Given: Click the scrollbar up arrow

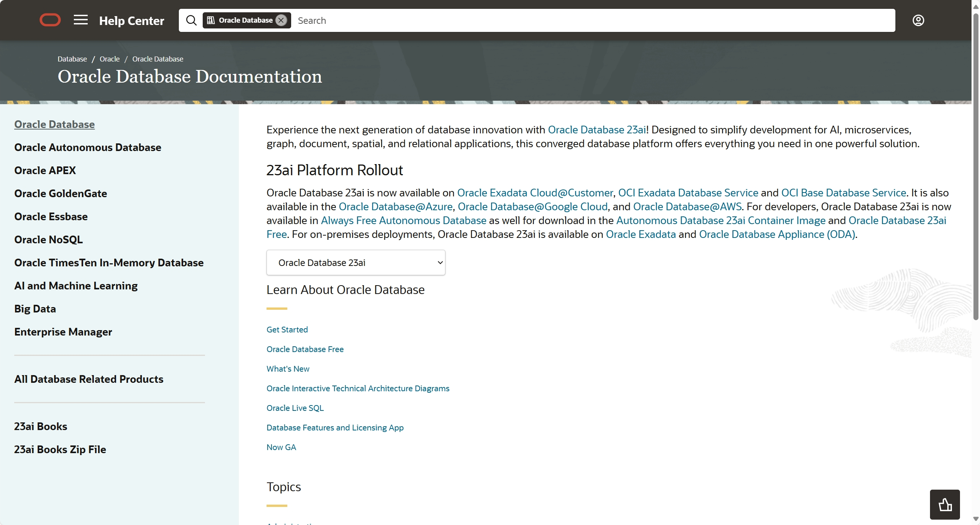Looking at the screenshot, I should 976,6.
